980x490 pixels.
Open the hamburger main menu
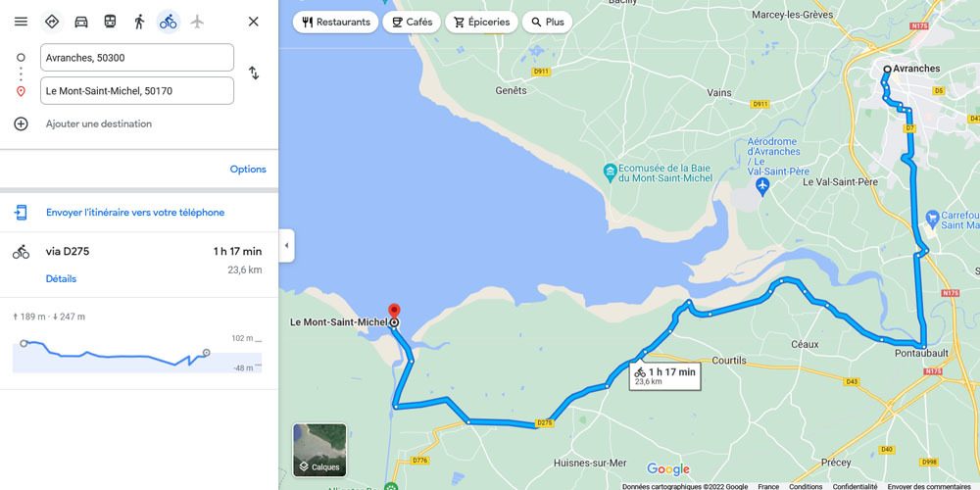click(x=21, y=22)
